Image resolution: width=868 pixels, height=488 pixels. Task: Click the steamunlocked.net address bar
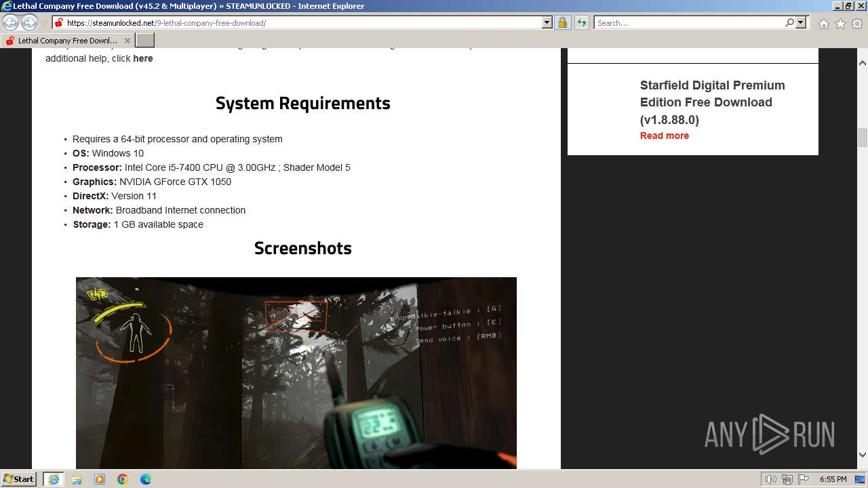[297, 22]
